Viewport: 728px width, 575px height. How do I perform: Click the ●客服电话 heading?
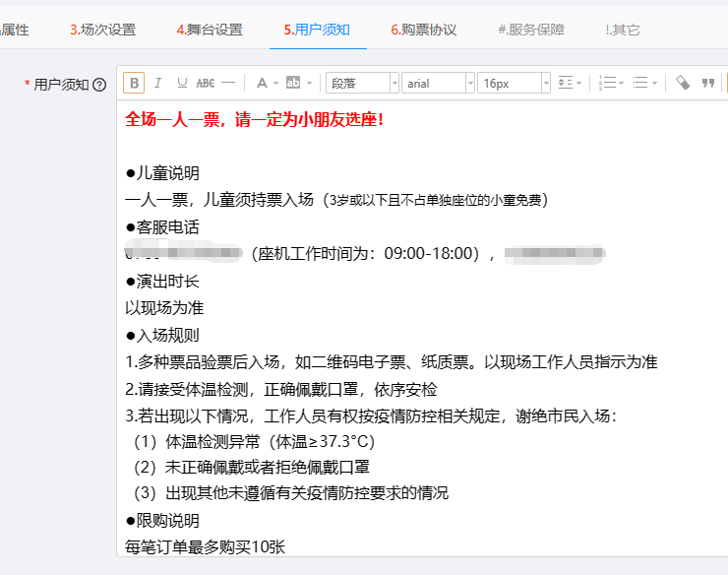point(162,227)
